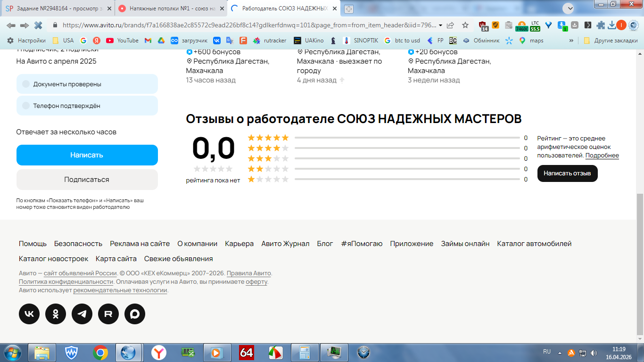Screen dimensions: 644x362
Task: Open the orange profile avatar
Action: click(x=621, y=25)
